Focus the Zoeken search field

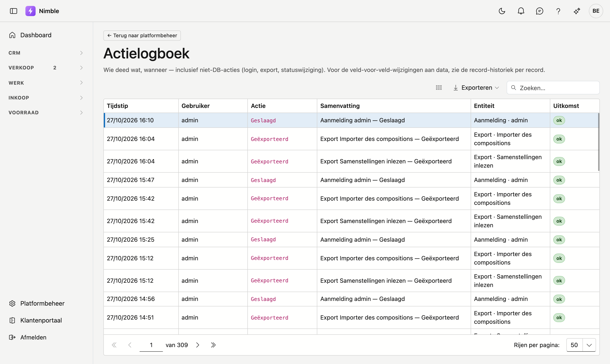(x=553, y=88)
